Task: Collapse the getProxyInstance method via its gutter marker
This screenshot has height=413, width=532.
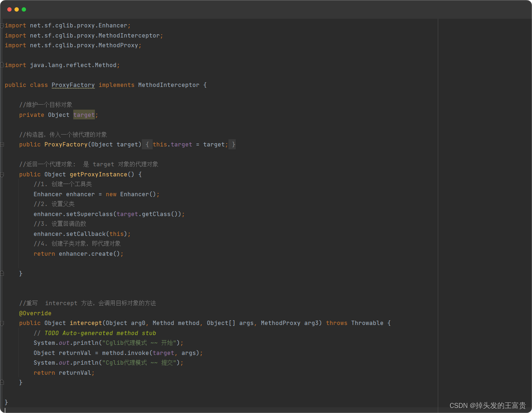Action: (2, 175)
